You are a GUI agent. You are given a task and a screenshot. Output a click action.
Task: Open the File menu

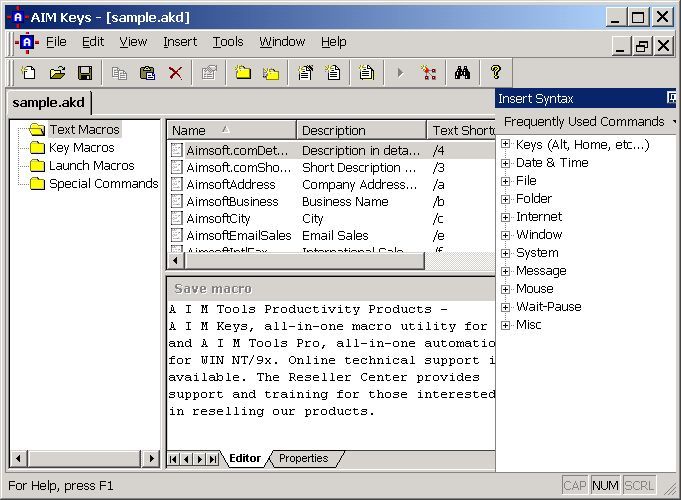pos(56,42)
